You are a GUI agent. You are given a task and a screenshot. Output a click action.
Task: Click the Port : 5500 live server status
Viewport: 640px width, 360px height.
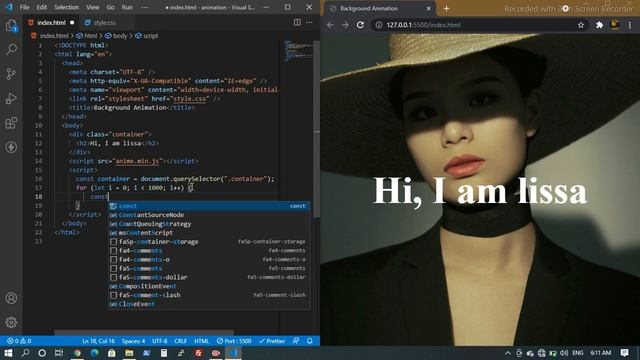point(234,341)
